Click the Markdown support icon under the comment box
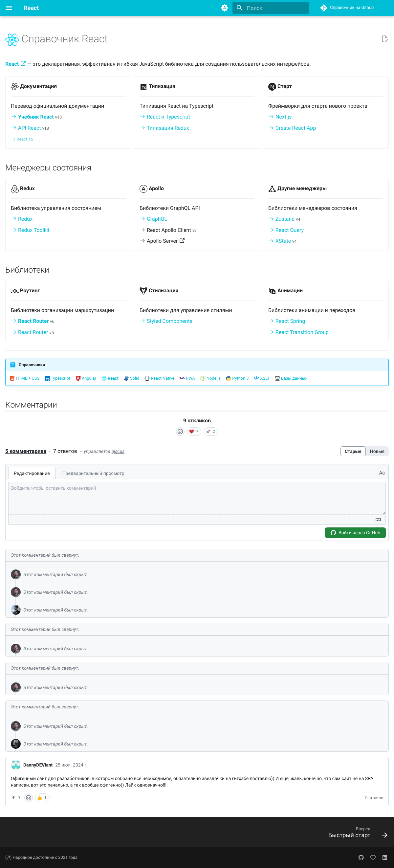Screen dimensions: 394x868 tap(378, 520)
